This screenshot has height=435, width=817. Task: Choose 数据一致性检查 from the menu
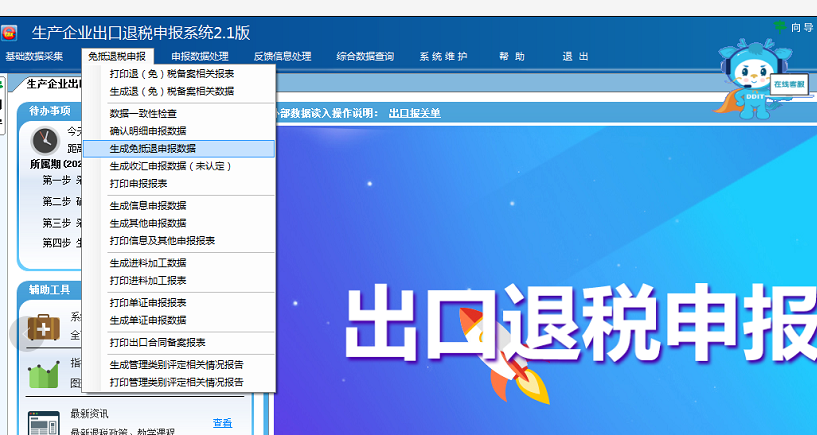(x=142, y=114)
